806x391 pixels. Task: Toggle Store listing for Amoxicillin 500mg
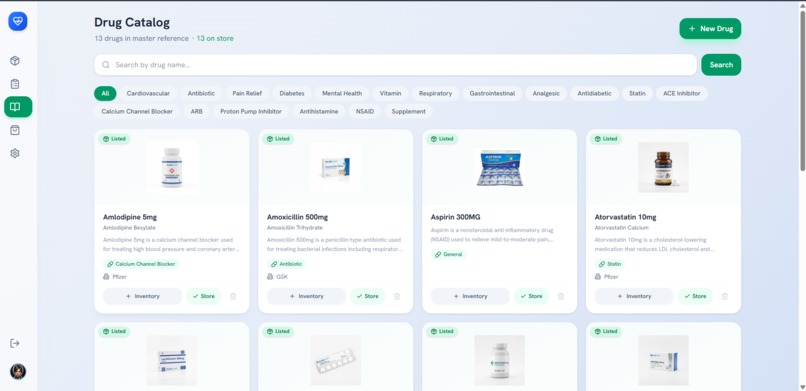(x=368, y=296)
